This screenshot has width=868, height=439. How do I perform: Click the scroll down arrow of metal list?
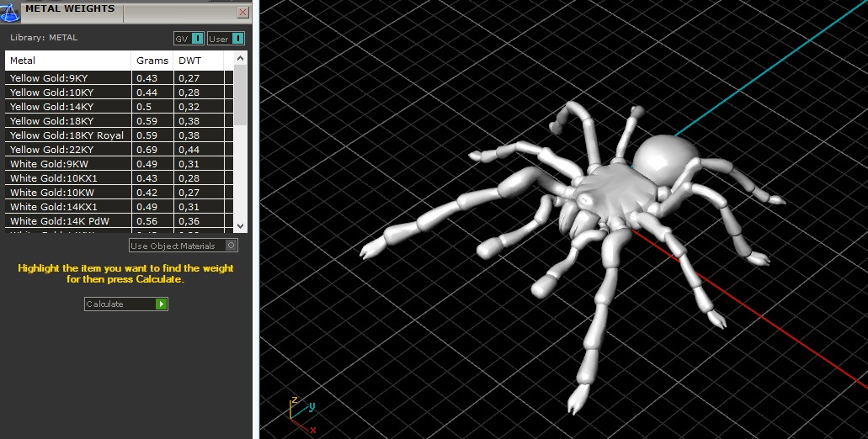(x=240, y=225)
